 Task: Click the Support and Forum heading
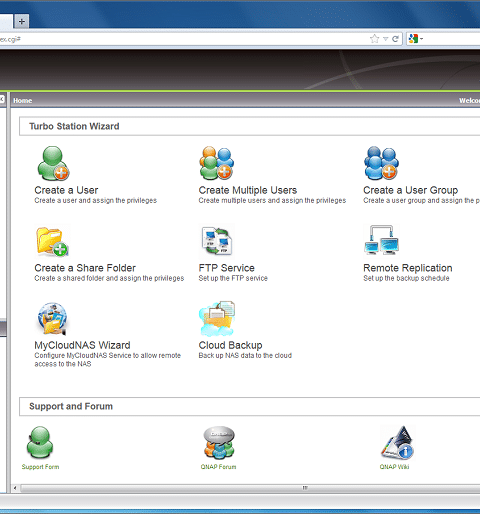(x=71, y=406)
